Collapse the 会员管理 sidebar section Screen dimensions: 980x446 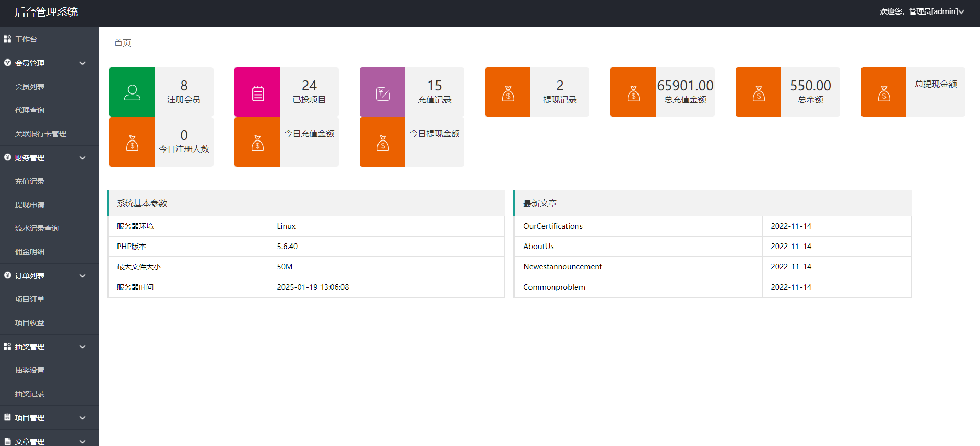[82, 63]
